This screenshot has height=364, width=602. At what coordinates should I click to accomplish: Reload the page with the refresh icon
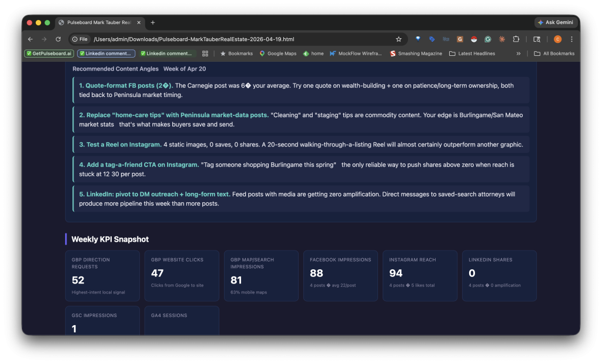58,39
